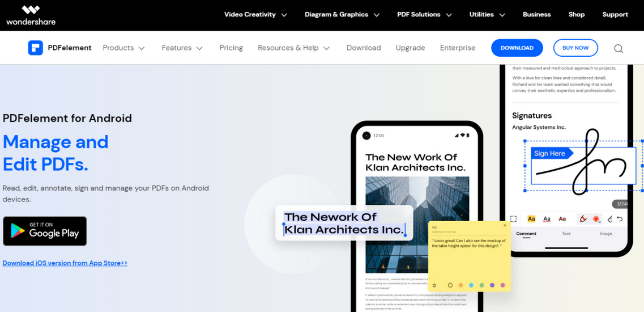The image size is (644, 312).
Task: Pick the green note color swatch
Action: click(482, 285)
